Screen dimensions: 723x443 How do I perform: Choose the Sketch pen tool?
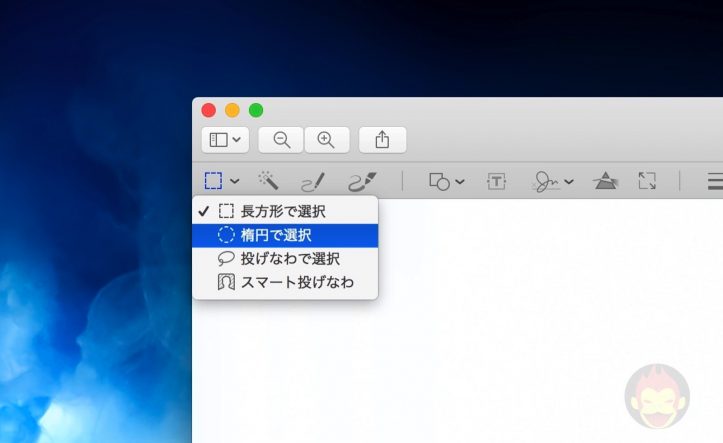pyautogui.click(x=313, y=182)
